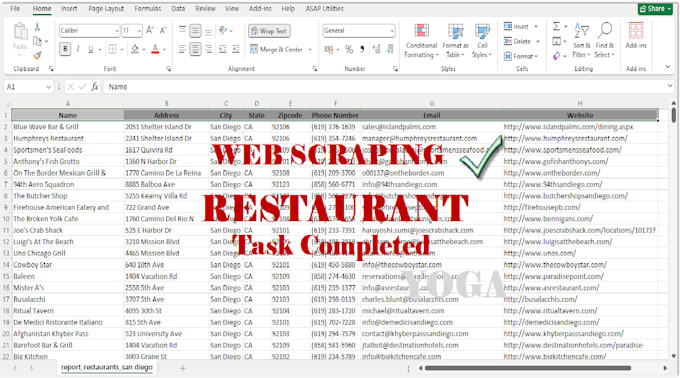
Task: Apply the fill color bucket
Action: (x=135, y=49)
